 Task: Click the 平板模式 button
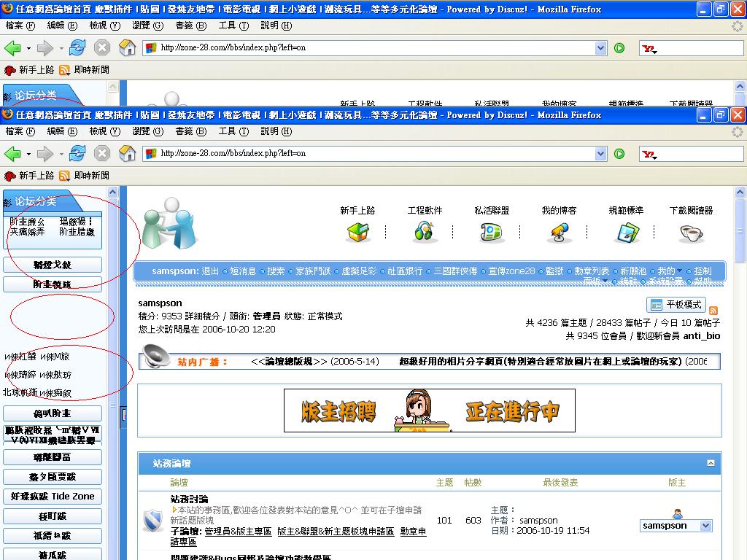pos(676,305)
